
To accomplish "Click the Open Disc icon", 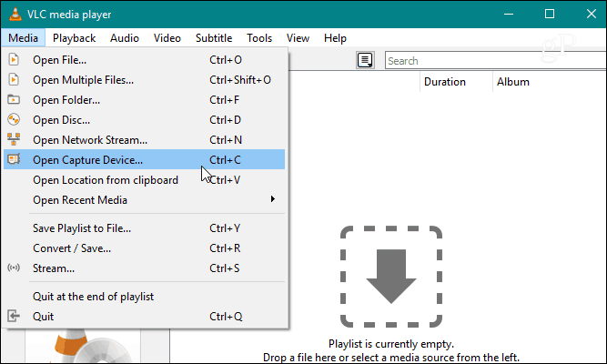I will (14, 119).
